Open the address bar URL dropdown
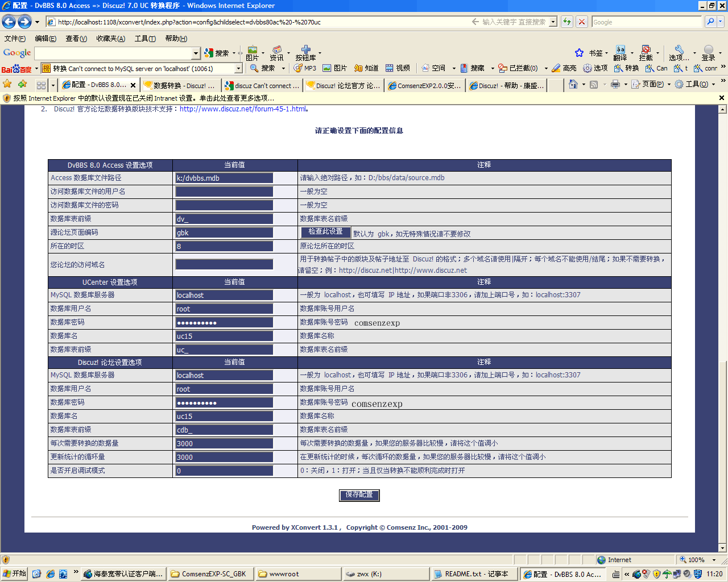728x582 pixels. coord(553,22)
